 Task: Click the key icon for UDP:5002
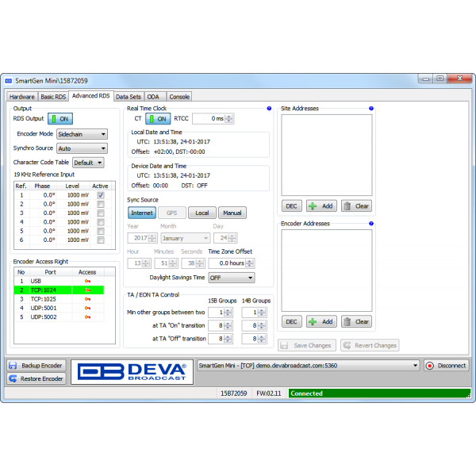(87, 317)
